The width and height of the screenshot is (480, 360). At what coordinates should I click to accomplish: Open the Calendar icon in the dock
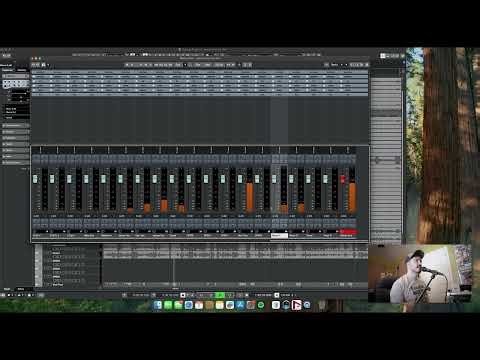tap(199, 305)
